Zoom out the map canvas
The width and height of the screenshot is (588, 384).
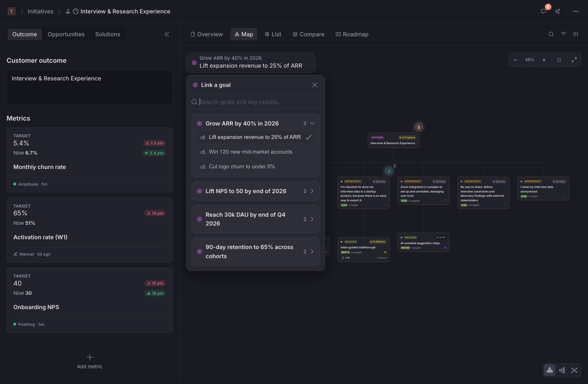point(515,60)
